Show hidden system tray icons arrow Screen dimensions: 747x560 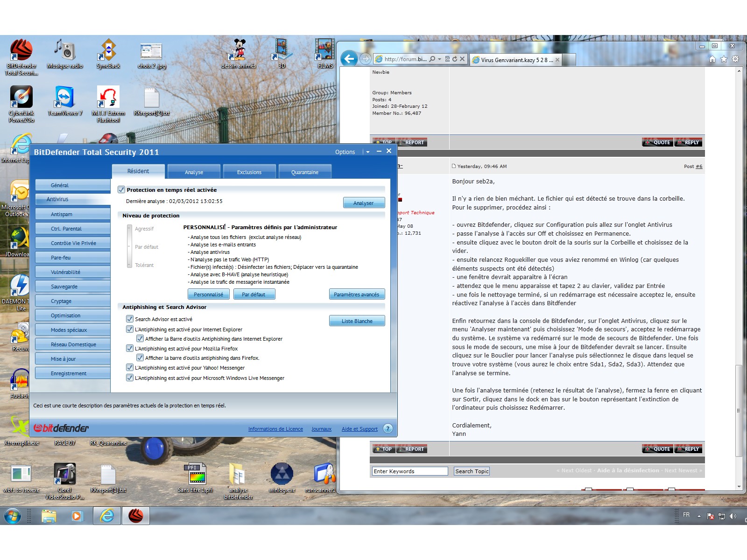(x=699, y=516)
